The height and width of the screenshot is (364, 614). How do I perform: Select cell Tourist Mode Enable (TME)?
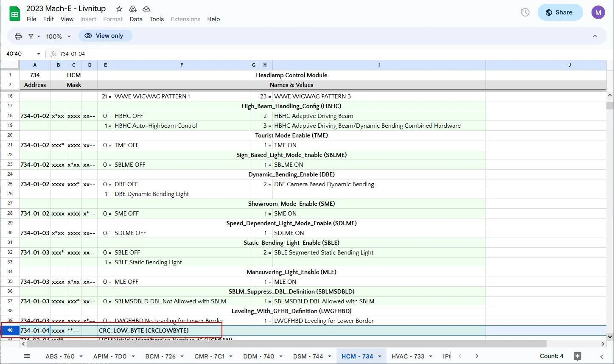click(292, 135)
